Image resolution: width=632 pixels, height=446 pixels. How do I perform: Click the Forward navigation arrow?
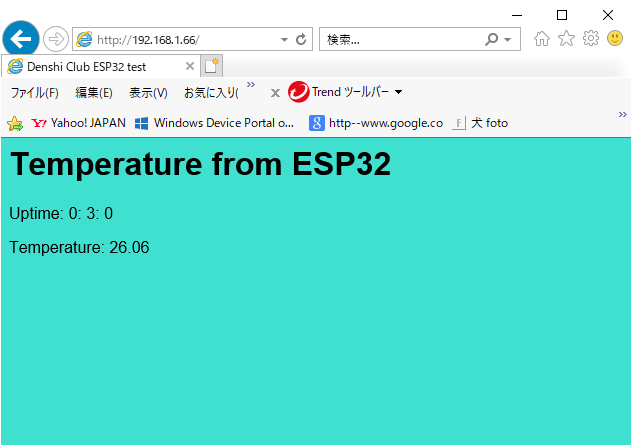[55, 39]
